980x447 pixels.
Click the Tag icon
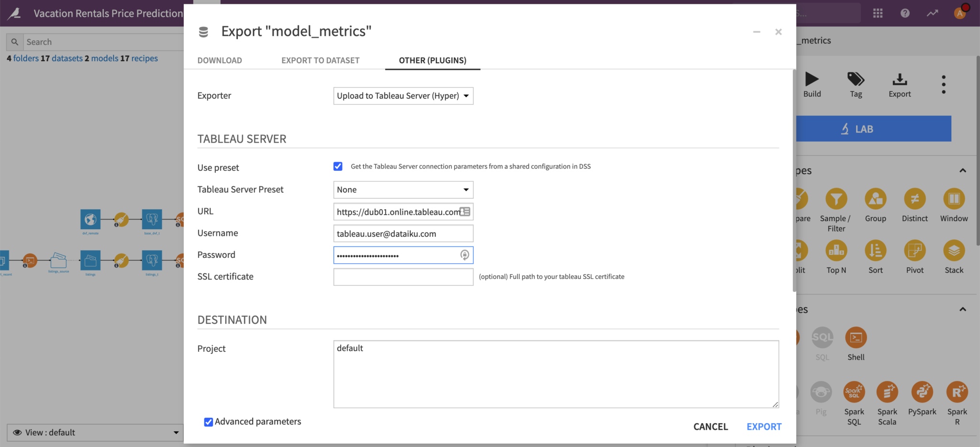[856, 80]
